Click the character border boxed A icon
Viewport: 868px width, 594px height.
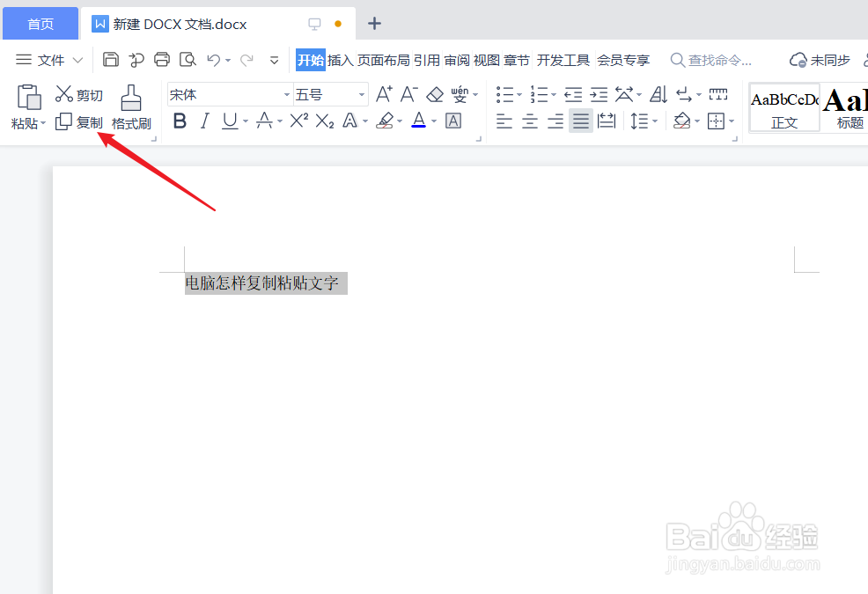[x=452, y=121]
